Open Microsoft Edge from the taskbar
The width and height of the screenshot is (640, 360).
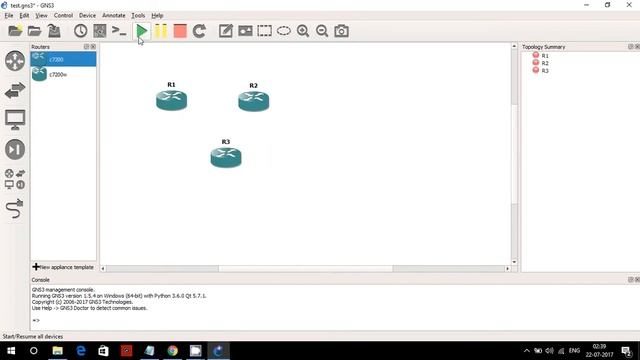[81, 351]
